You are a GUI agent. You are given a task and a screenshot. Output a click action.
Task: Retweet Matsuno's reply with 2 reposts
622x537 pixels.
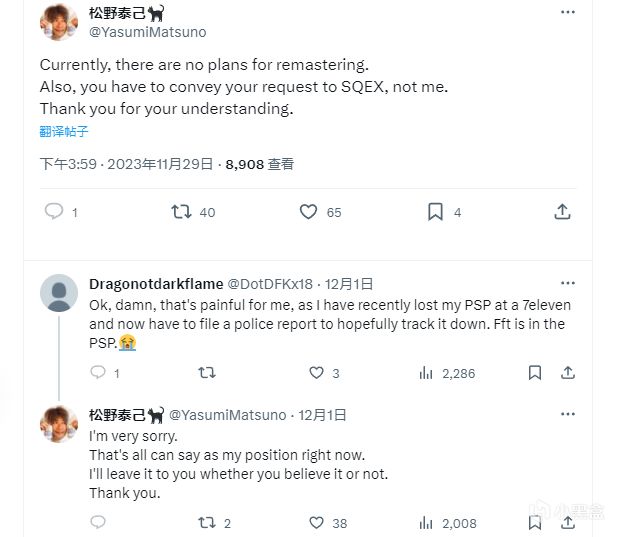pos(207,522)
